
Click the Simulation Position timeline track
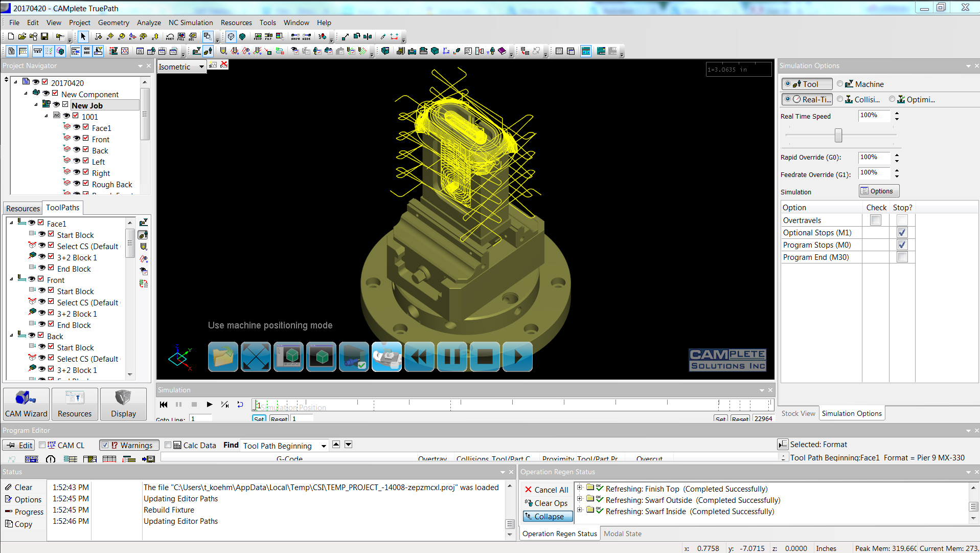coord(513,406)
